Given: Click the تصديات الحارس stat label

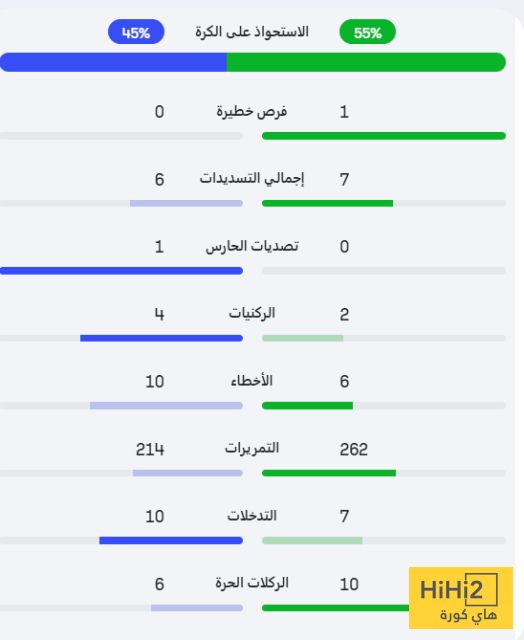Looking at the screenshot, I should point(252,246).
